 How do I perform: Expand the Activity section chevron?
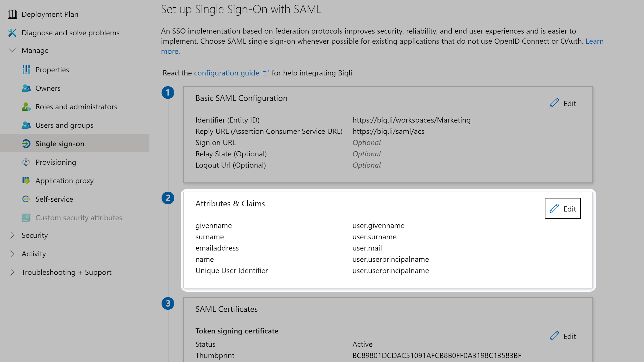coord(12,254)
